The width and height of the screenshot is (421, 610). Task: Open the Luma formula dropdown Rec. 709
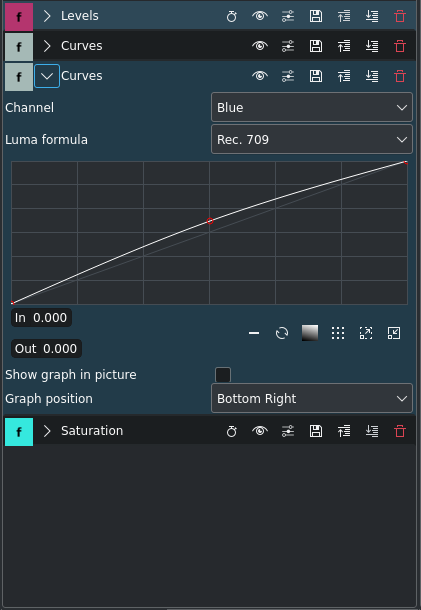(312, 139)
